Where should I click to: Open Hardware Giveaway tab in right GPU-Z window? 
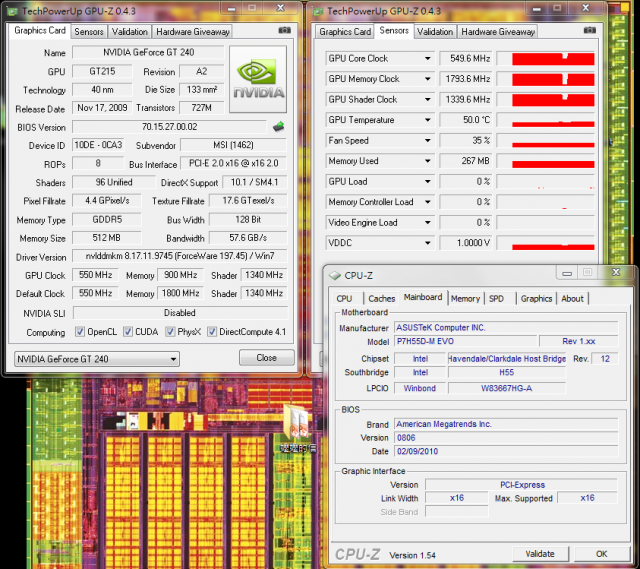pos(498,32)
